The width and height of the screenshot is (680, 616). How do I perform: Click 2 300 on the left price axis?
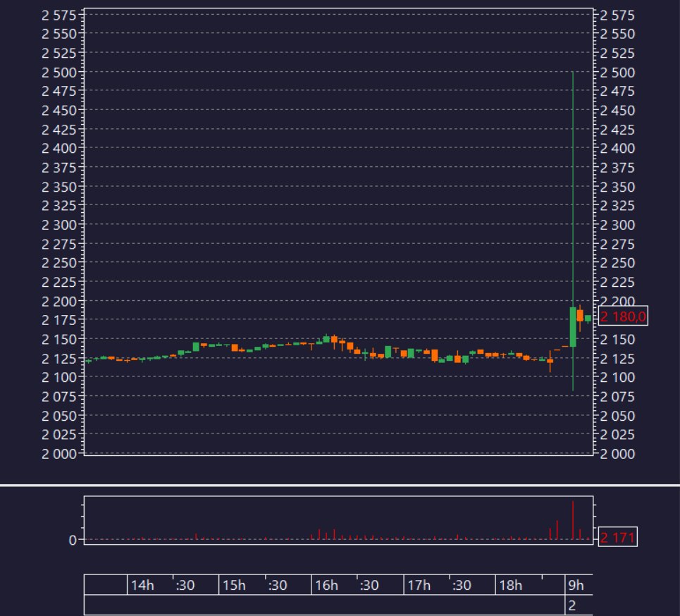tap(59, 225)
